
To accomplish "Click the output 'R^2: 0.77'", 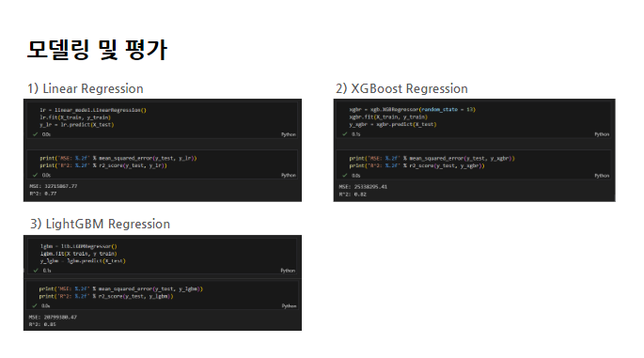I will [x=43, y=194].
